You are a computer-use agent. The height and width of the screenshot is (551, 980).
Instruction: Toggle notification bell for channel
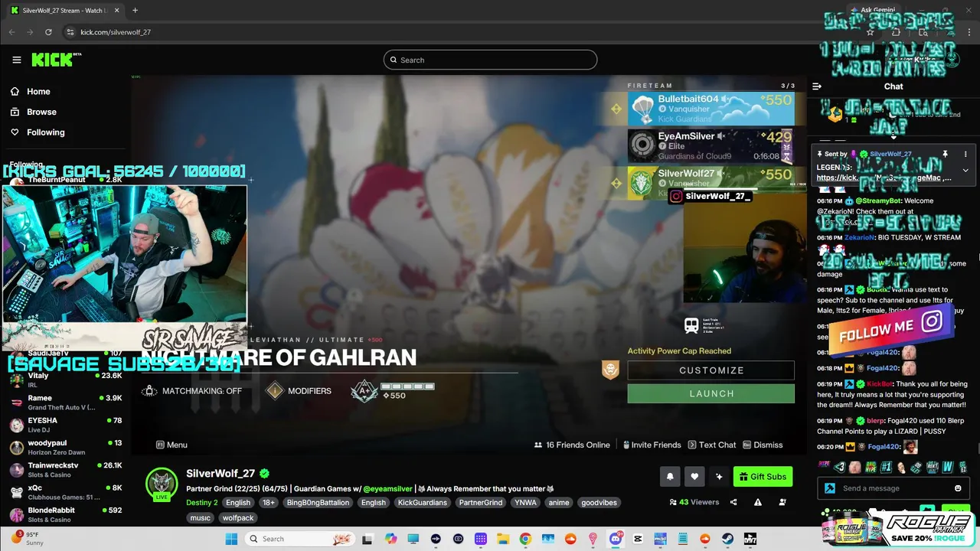670,477
